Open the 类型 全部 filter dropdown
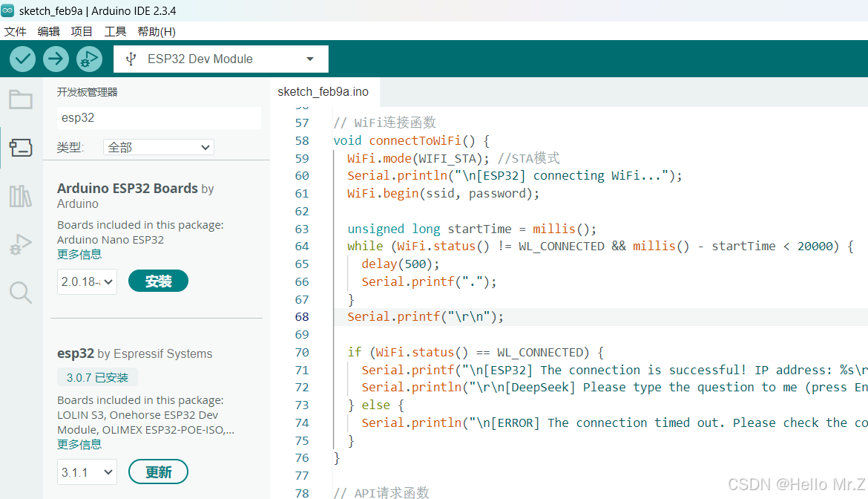The height and width of the screenshot is (499, 868). 158,147
